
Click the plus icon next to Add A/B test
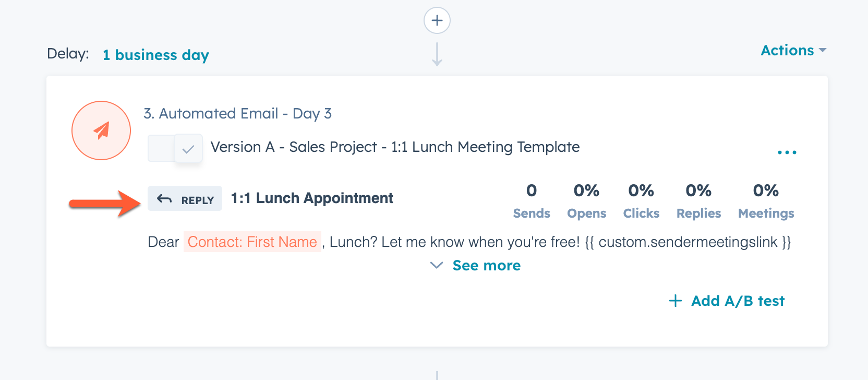click(x=676, y=301)
